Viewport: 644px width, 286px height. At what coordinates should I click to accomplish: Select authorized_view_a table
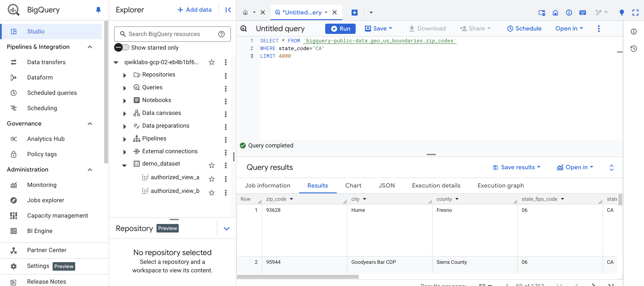tap(175, 177)
